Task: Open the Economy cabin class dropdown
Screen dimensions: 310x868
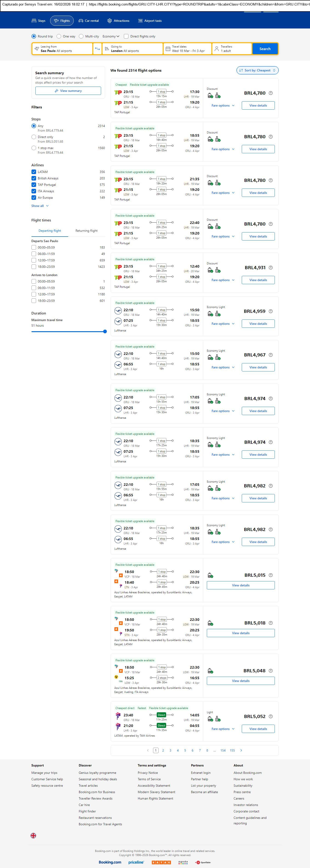Action: (111, 36)
